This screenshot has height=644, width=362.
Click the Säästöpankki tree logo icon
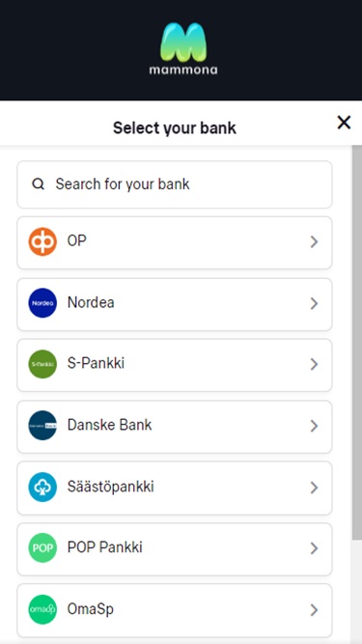(x=42, y=488)
